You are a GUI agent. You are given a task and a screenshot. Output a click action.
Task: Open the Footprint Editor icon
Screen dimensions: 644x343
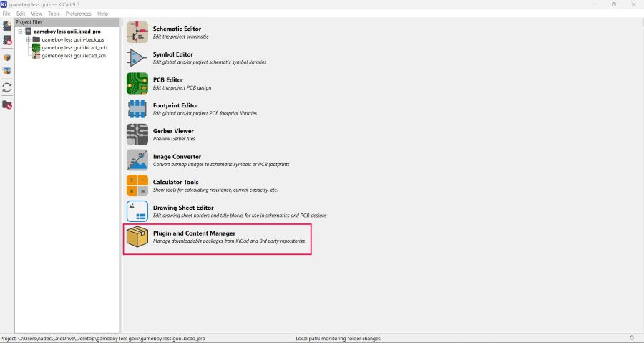[137, 109]
